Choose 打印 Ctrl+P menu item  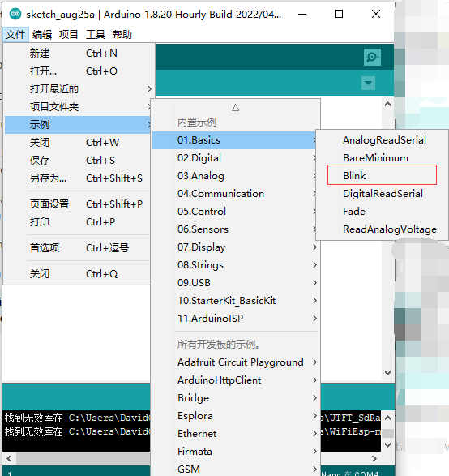pyautogui.click(x=77, y=222)
